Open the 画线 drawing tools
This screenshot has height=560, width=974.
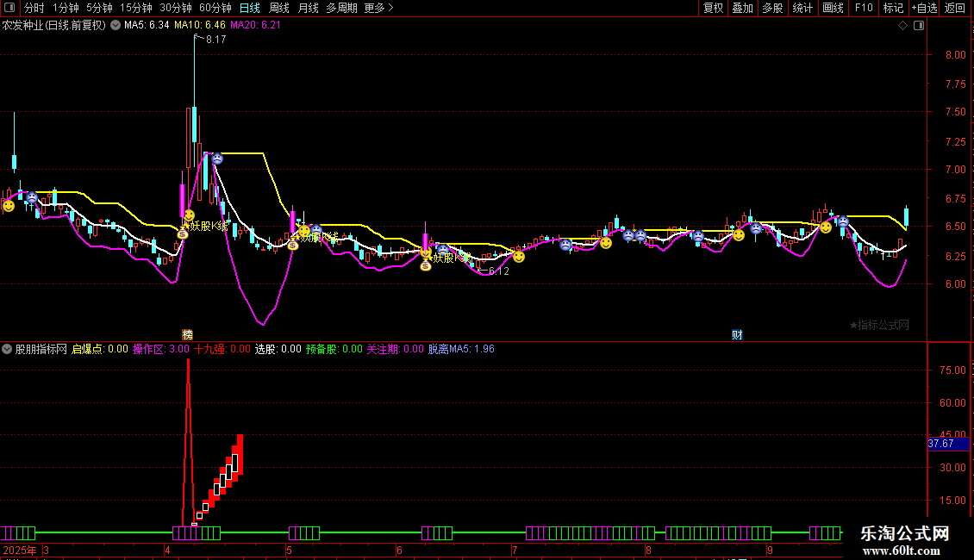pos(833,8)
